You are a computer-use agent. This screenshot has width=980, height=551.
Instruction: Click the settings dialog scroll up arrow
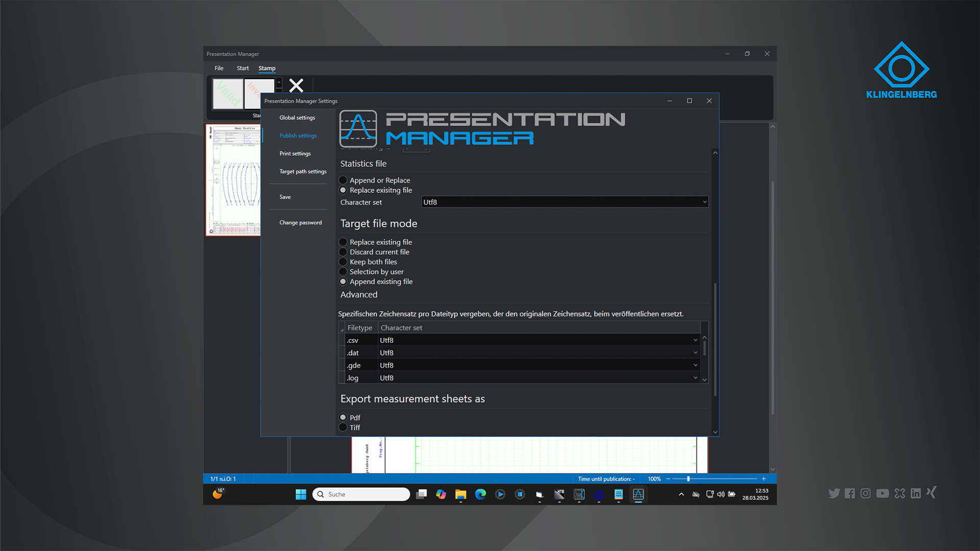click(715, 153)
